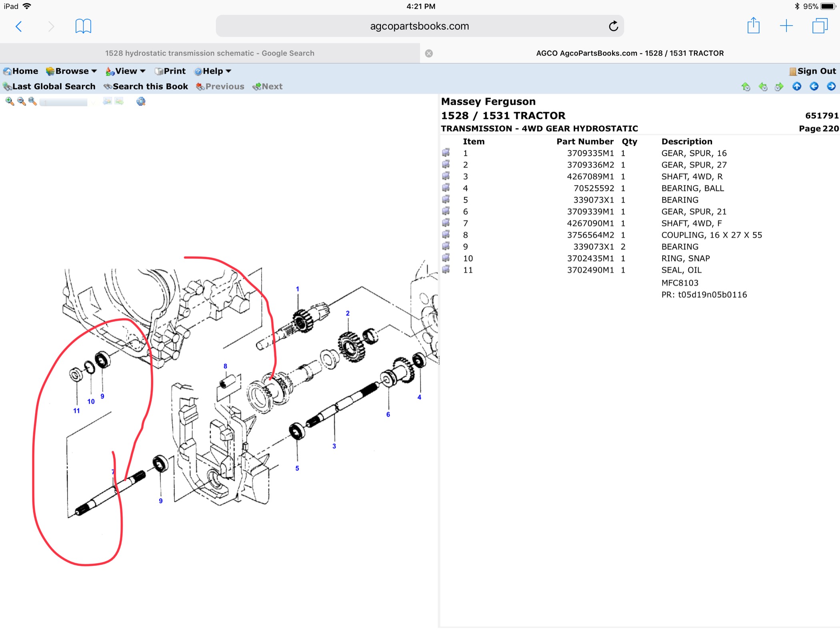The image size is (840, 630).
Task: Click the Part Number column header
Action: pyautogui.click(x=585, y=141)
